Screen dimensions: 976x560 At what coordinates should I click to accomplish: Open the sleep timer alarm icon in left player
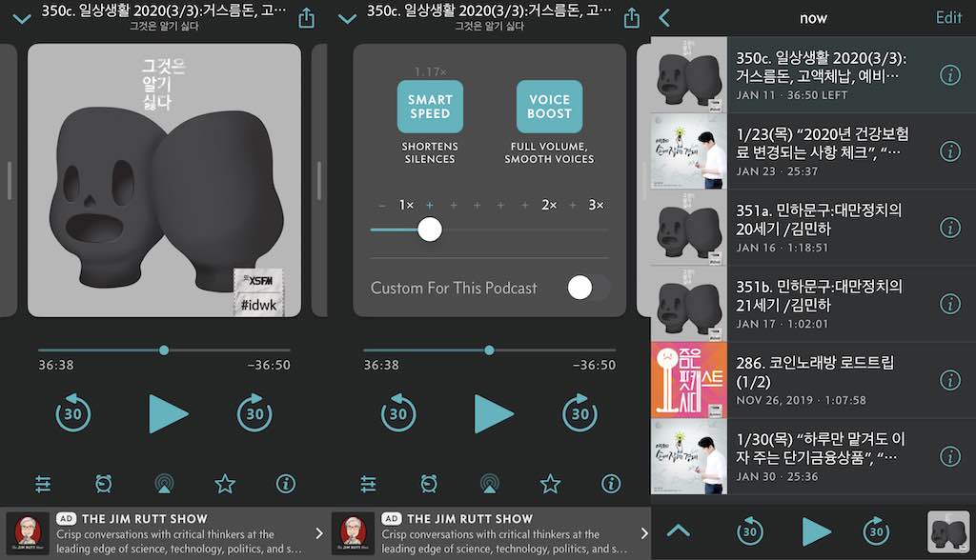click(103, 484)
